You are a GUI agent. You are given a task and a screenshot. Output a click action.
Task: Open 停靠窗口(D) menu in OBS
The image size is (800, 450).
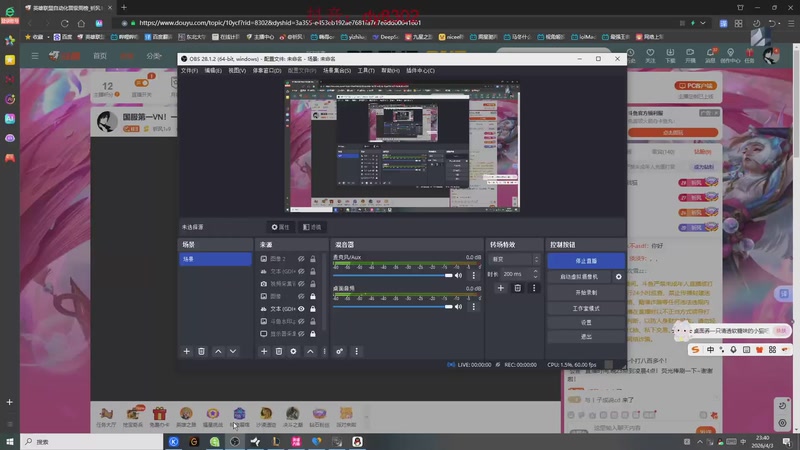pos(267,70)
